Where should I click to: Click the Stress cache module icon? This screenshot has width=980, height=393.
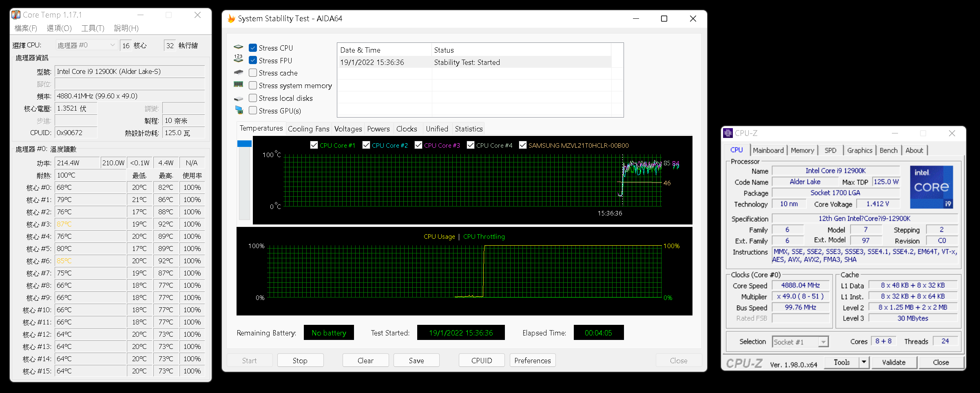tap(239, 72)
